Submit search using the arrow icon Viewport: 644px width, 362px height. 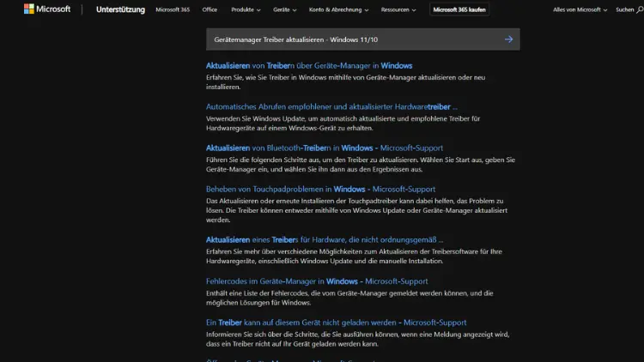coord(508,39)
